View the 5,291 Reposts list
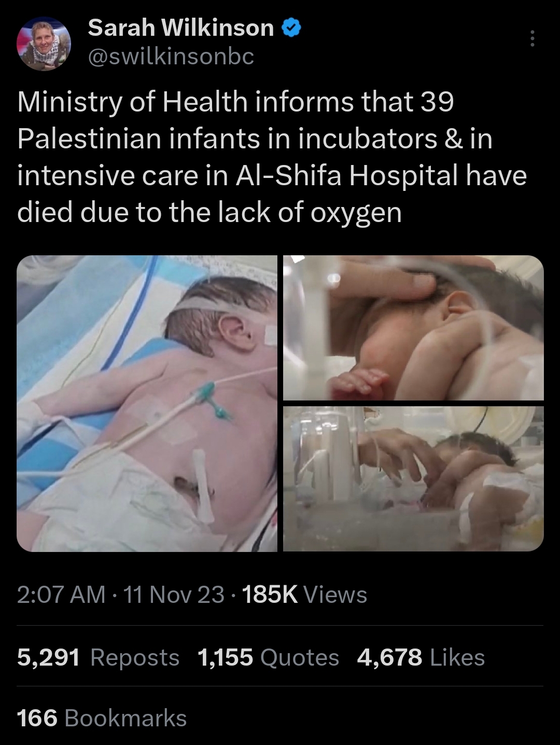The height and width of the screenshot is (745, 560). (99, 657)
